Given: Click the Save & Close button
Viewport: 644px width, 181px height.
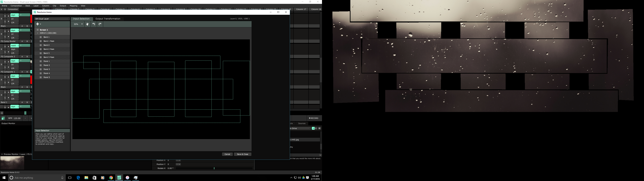Looking at the screenshot, I should pos(243,154).
